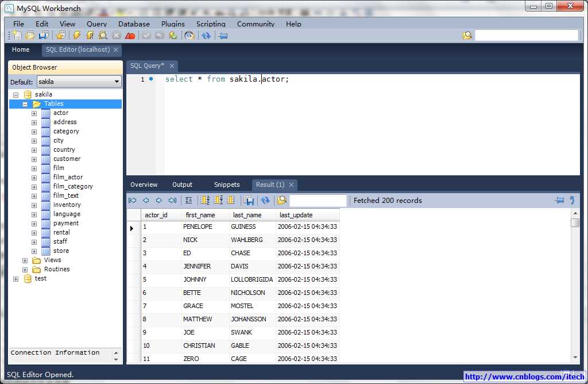588x384 pixels.
Task: Refresh the result grid data
Action: (x=265, y=201)
